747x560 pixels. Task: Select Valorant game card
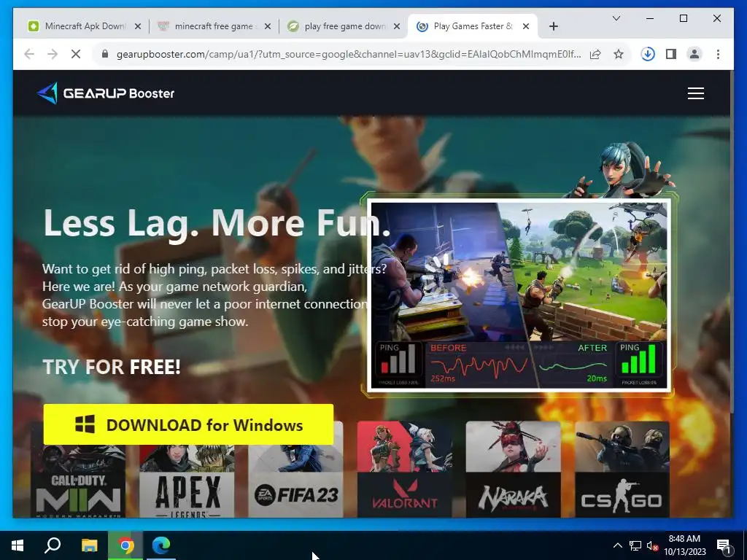pyautogui.click(x=404, y=469)
